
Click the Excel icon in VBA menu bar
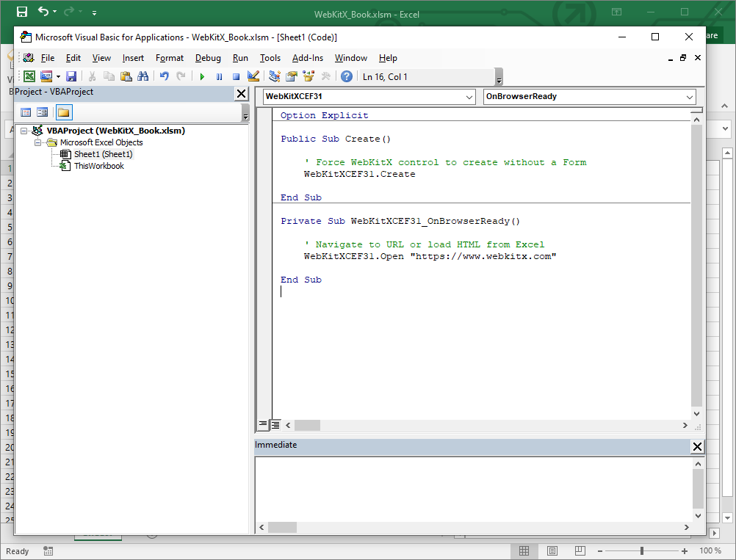pyautogui.click(x=29, y=58)
